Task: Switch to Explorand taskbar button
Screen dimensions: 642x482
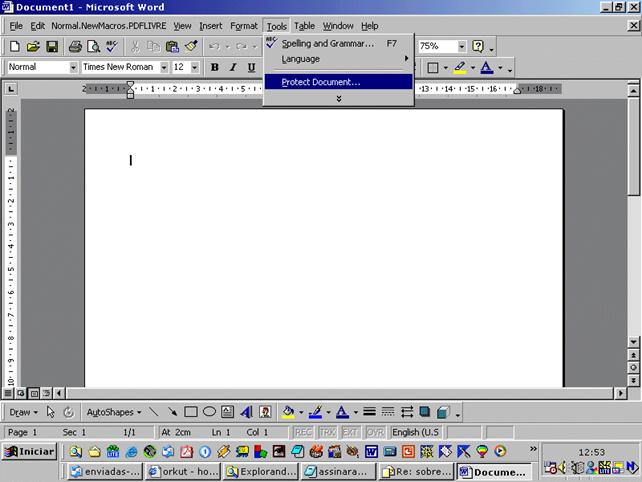Action: pyautogui.click(x=261, y=472)
